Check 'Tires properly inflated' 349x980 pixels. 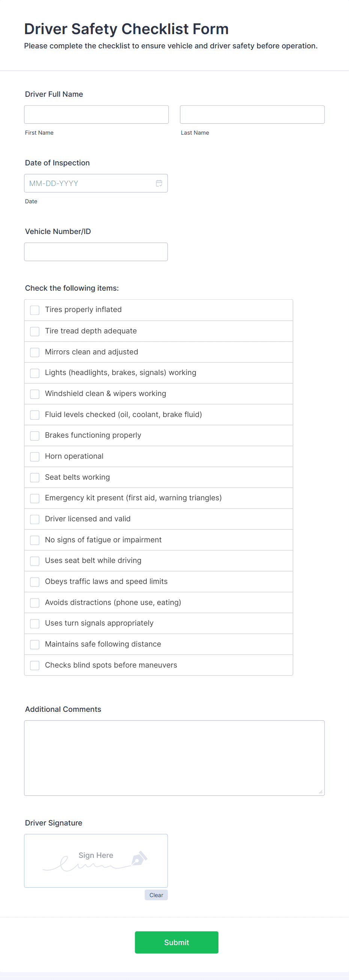tap(34, 310)
